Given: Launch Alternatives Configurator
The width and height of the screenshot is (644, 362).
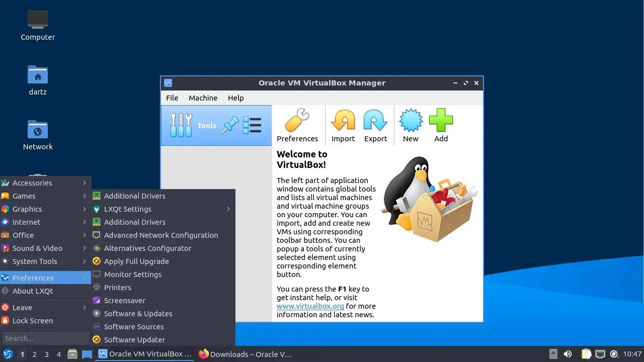Looking at the screenshot, I should point(163,248).
